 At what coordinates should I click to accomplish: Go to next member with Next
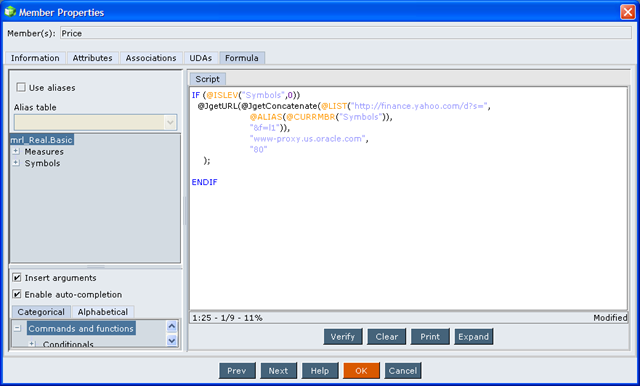coord(278,370)
